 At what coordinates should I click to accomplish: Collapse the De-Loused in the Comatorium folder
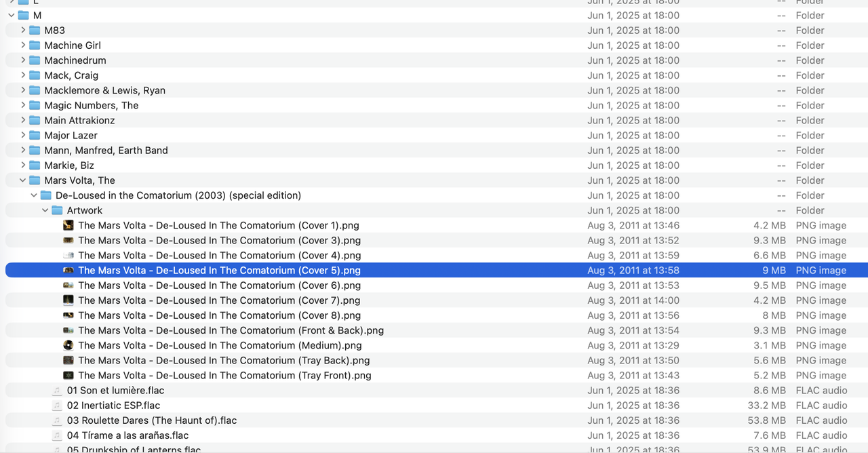[34, 195]
